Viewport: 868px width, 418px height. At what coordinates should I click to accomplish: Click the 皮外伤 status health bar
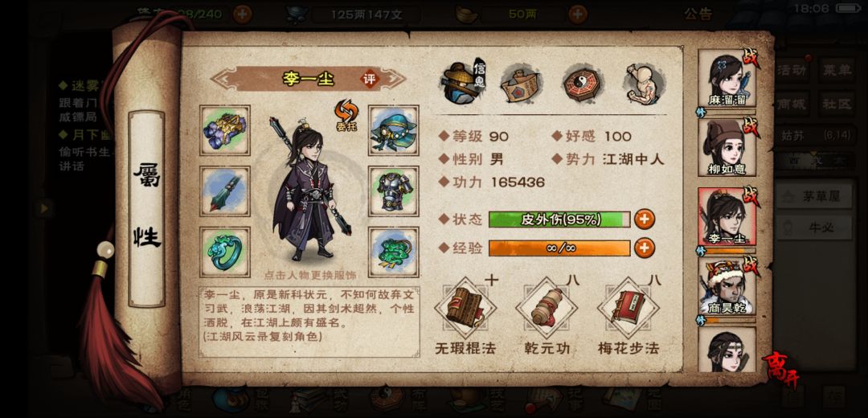(559, 219)
